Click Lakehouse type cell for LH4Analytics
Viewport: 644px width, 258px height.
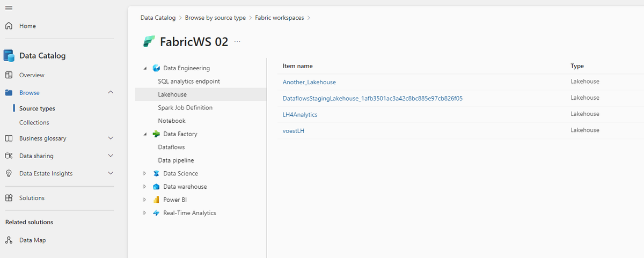pos(585,114)
